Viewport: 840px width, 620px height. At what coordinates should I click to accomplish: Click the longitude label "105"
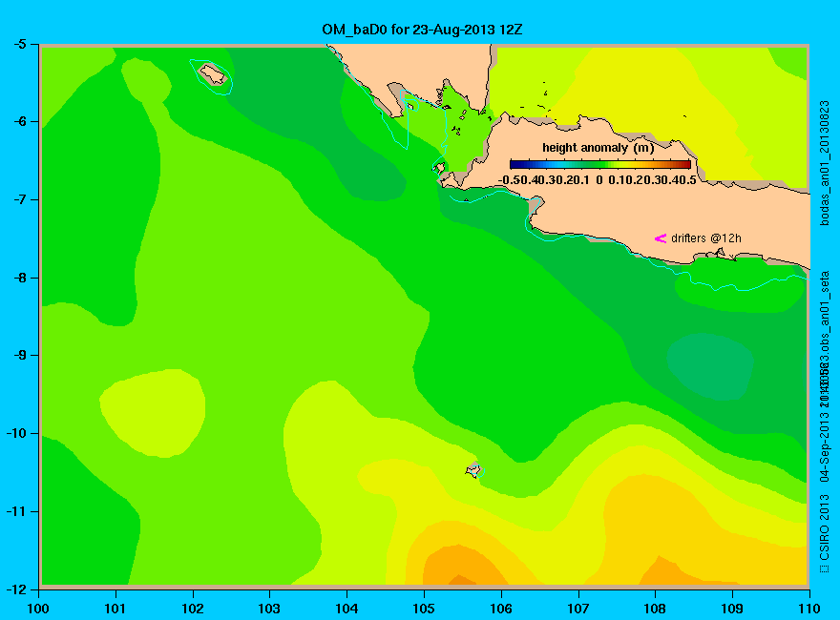pyautogui.click(x=424, y=609)
